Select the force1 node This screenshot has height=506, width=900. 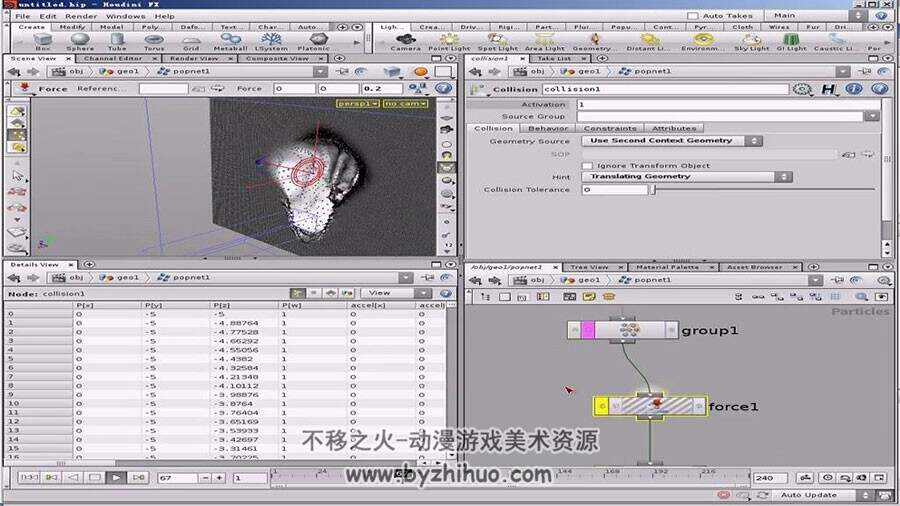(650, 406)
